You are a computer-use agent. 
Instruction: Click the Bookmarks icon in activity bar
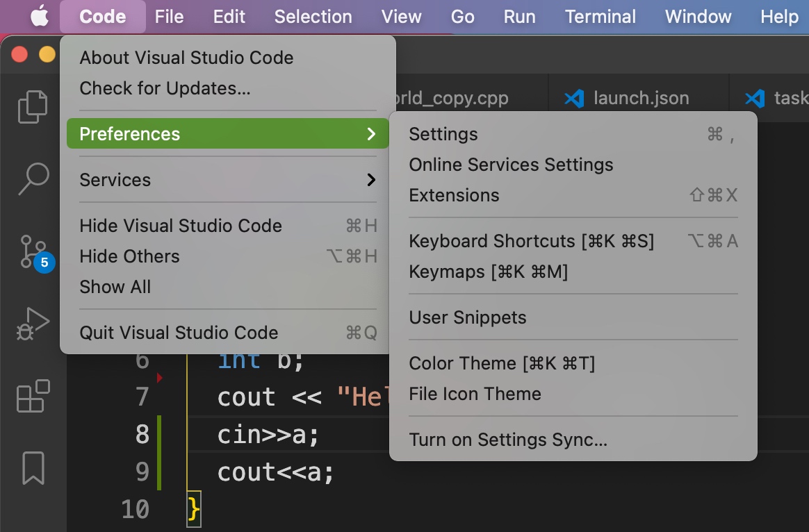[x=33, y=468]
